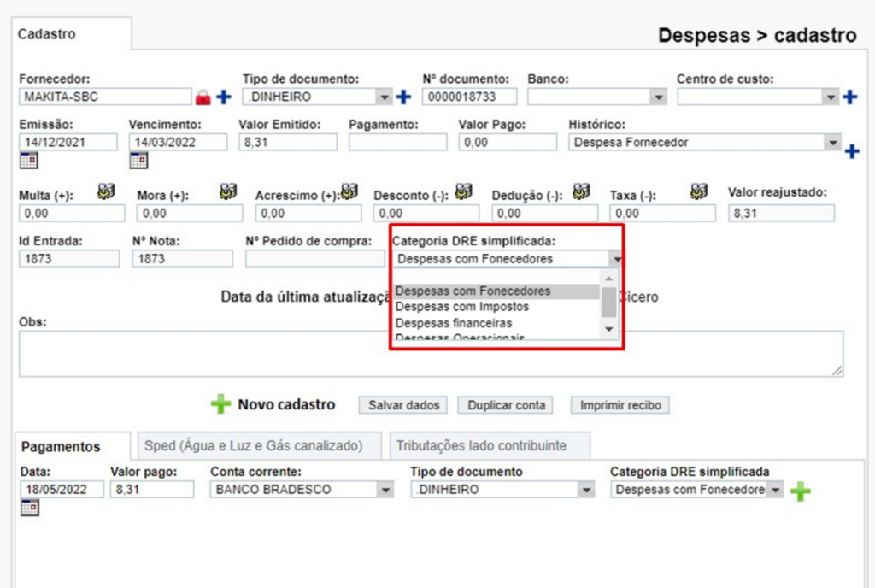Click Duplicar conta button

pos(506,405)
